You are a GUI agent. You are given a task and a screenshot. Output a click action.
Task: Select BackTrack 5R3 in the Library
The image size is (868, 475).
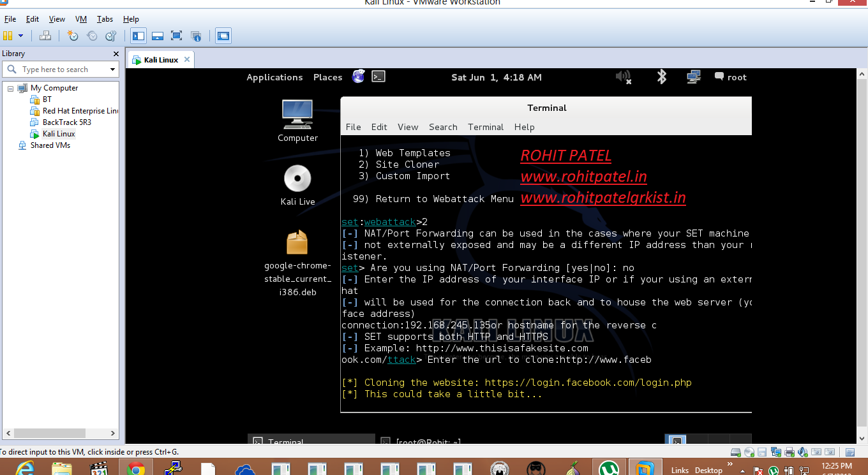pyautogui.click(x=66, y=122)
